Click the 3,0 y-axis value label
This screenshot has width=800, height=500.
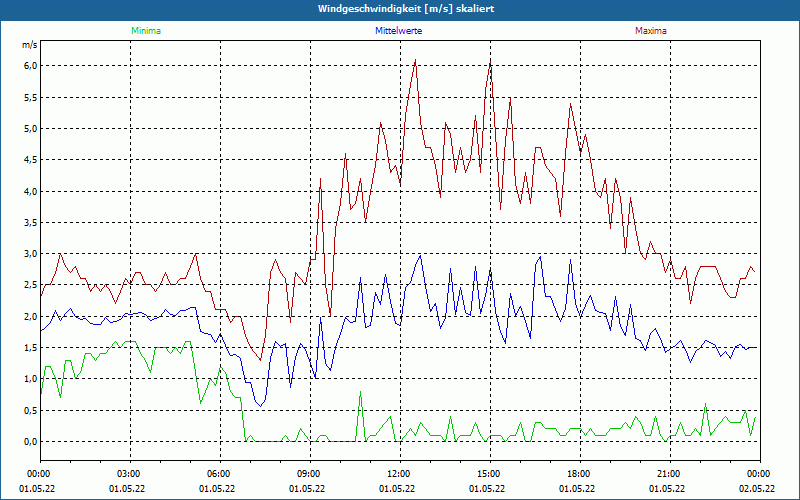tap(29, 254)
